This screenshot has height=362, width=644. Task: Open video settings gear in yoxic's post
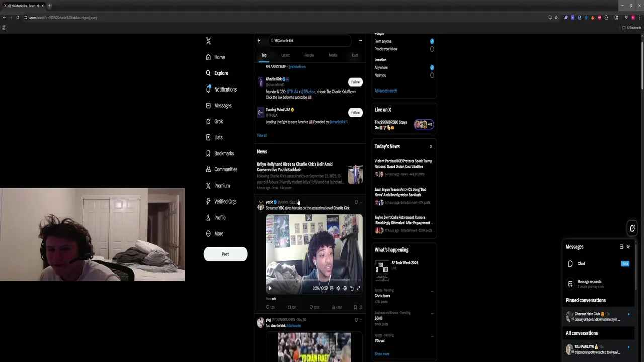tap(345, 288)
